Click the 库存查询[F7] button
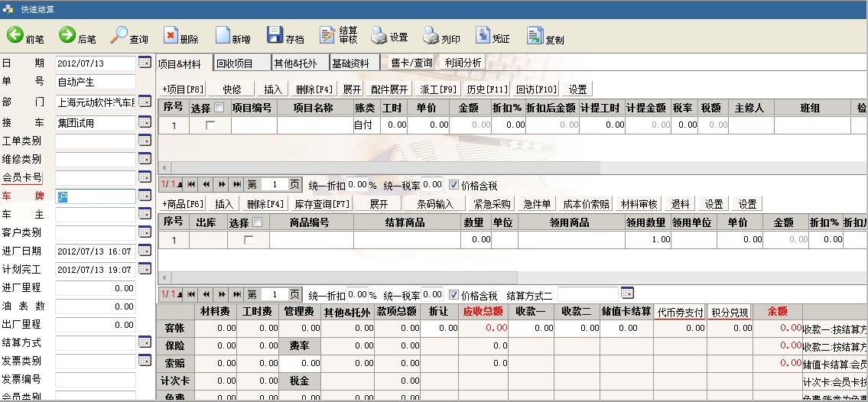 pyautogui.click(x=322, y=204)
